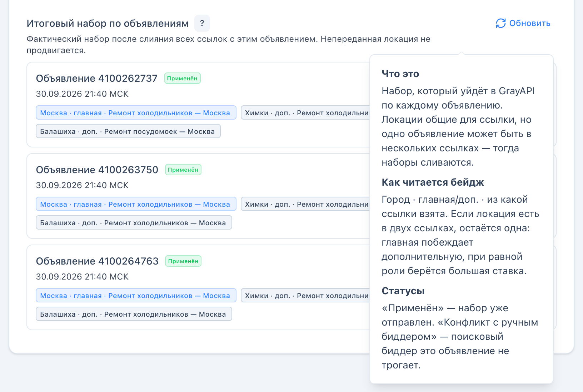
Task: Click Балашиха Ремонт посудомоек — Москва chip
Action: [128, 131]
